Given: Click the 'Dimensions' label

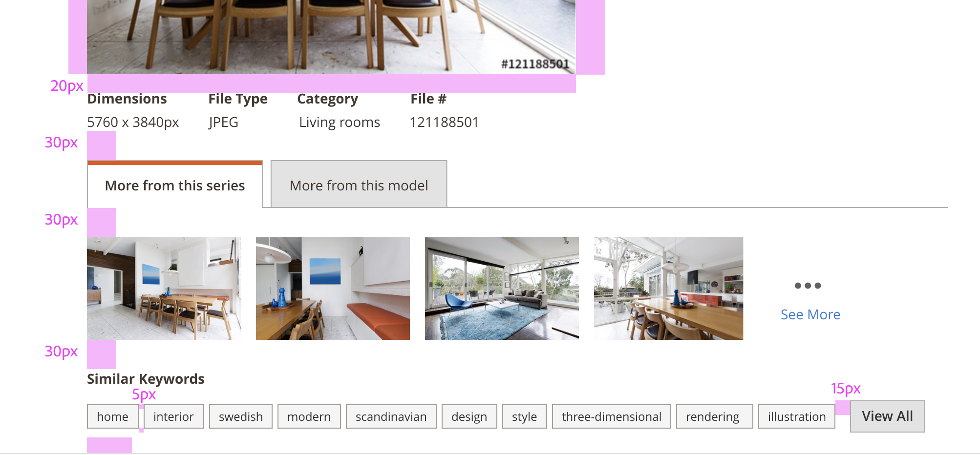Looking at the screenshot, I should tap(127, 99).
